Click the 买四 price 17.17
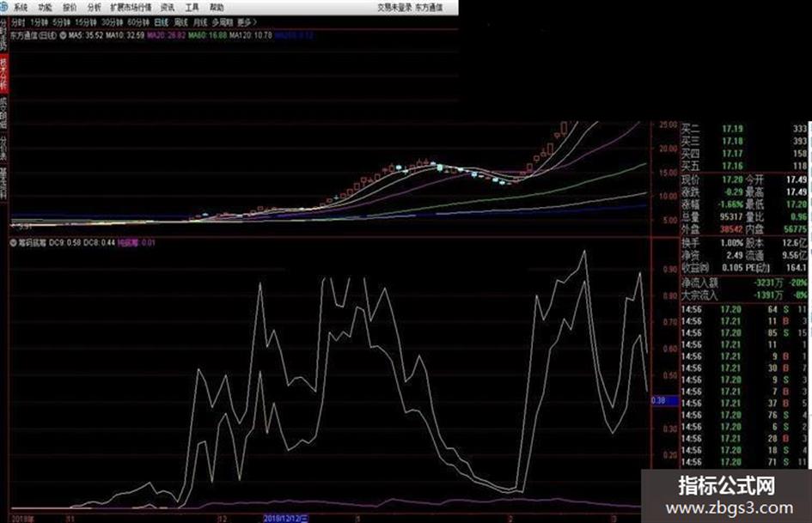The image size is (812, 523). coord(733,153)
